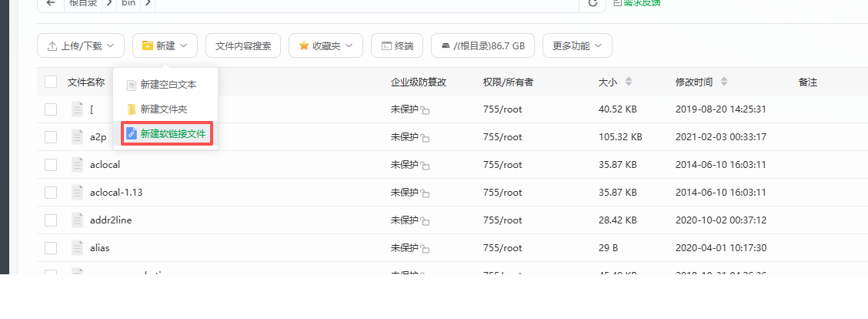868x319 pixels.
Task: Click the 未保护 status in the addr2line row
Action: (405, 220)
